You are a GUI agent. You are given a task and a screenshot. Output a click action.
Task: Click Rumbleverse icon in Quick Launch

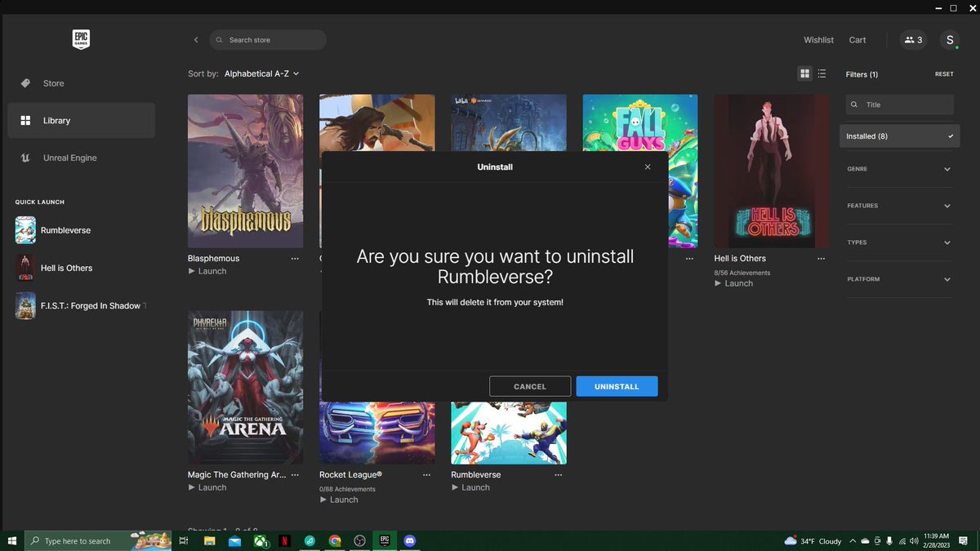pyautogui.click(x=25, y=230)
